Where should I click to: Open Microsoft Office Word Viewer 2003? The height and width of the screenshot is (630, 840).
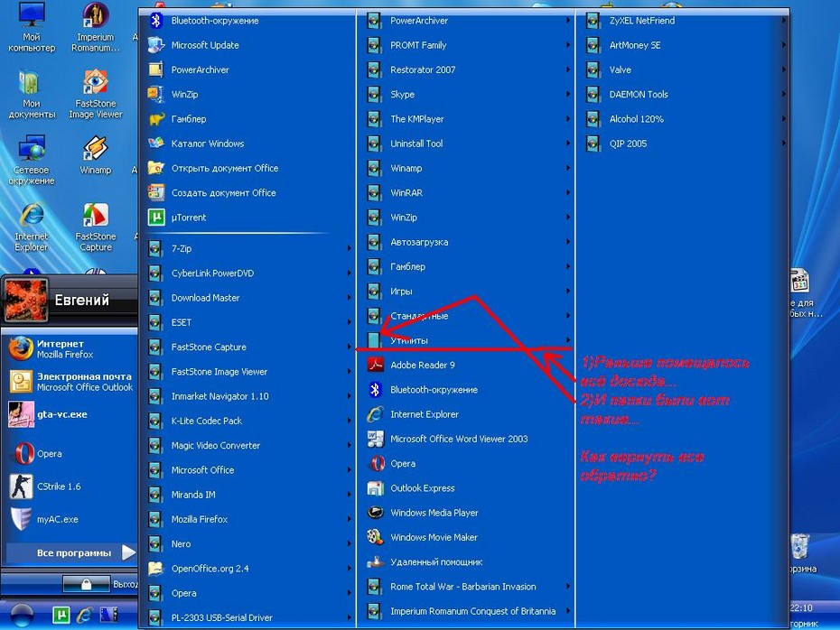(465, 440)
